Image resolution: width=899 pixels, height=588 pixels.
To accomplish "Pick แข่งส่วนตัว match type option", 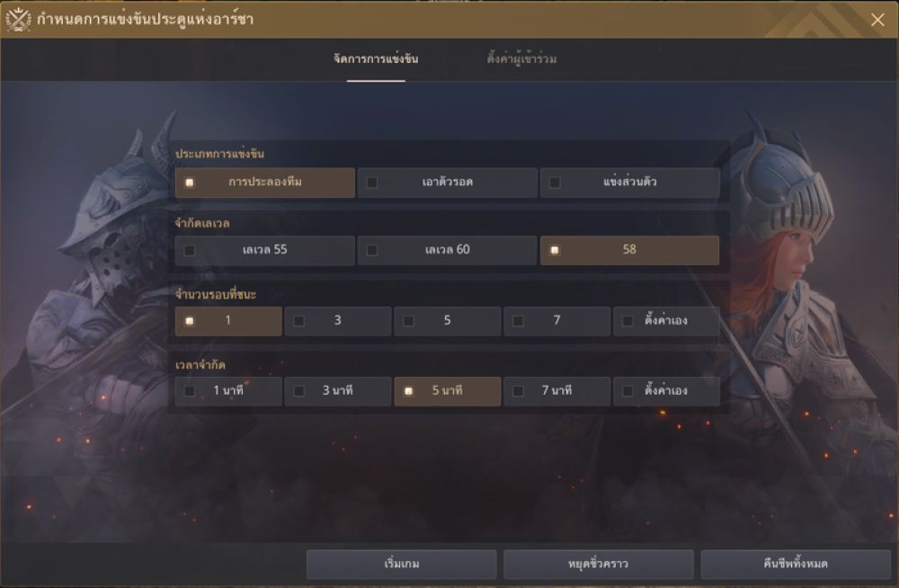I will (629, 183).
